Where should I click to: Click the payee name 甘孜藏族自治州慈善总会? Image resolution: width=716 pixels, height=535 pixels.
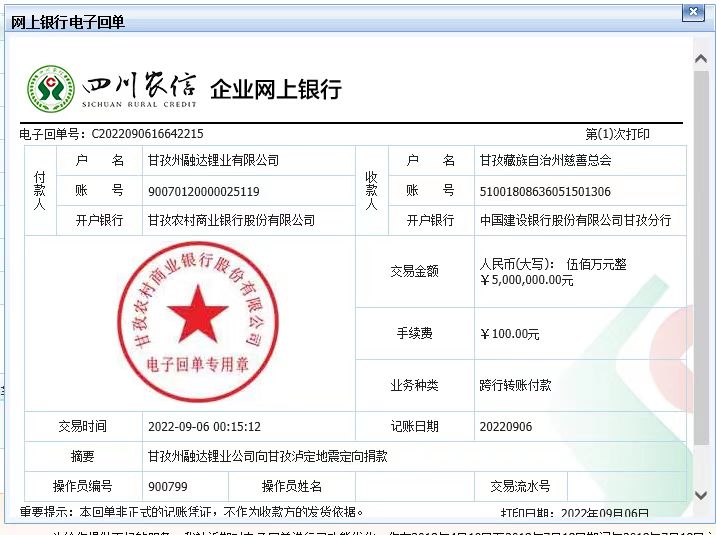[x=545, y=160]
